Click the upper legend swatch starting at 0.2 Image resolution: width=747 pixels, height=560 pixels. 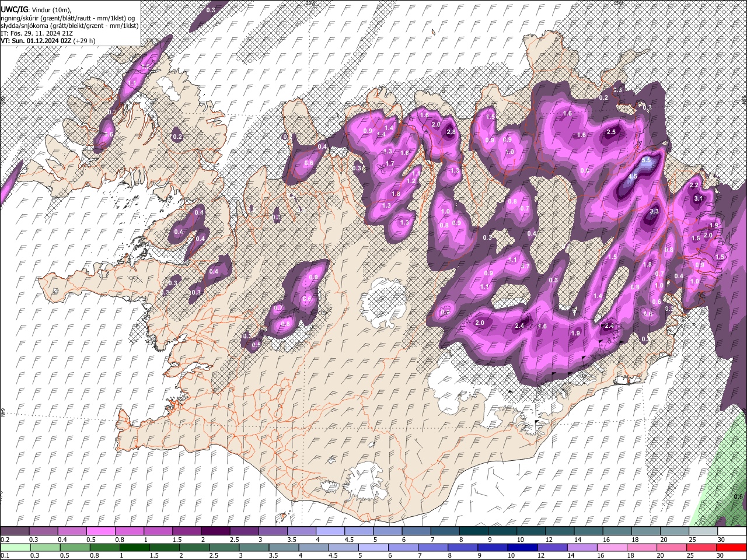(15, 531)
